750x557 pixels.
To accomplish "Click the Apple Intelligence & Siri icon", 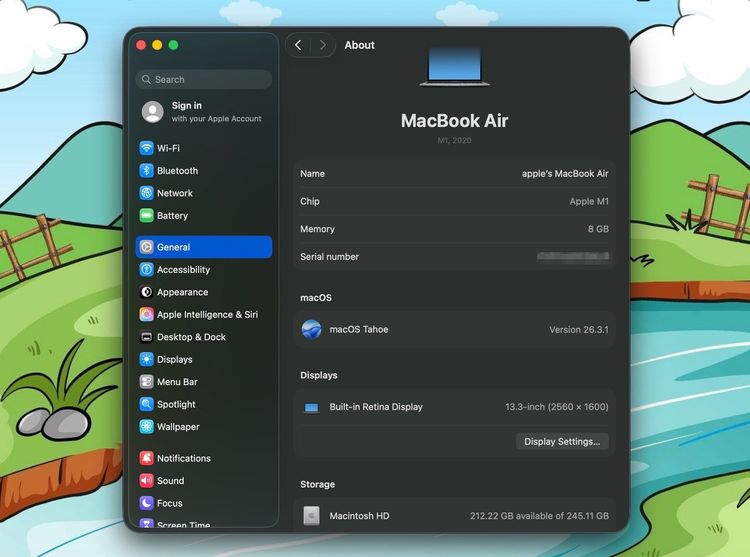I will [146, 314].
